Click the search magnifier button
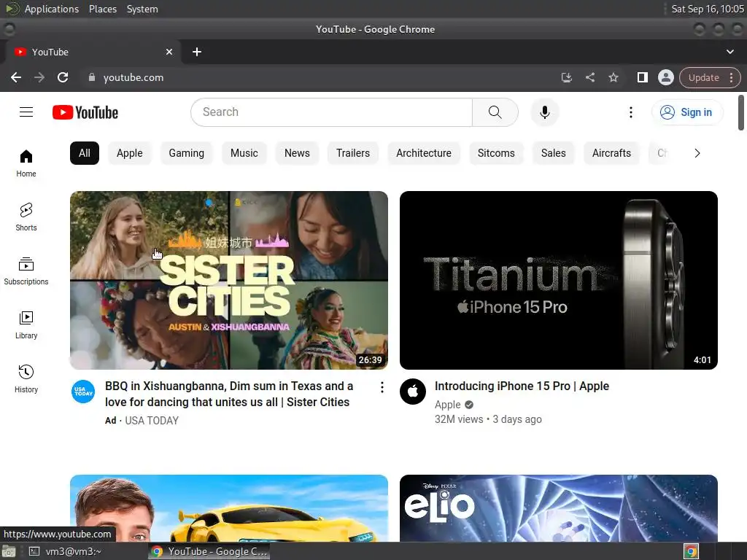The width and height of the screenshot is (747, 560). 495,112
